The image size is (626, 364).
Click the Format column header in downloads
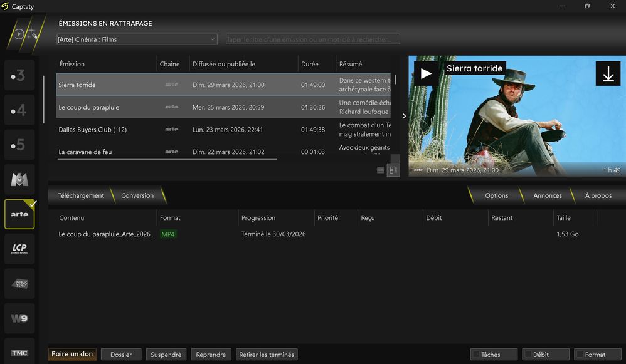197,217
